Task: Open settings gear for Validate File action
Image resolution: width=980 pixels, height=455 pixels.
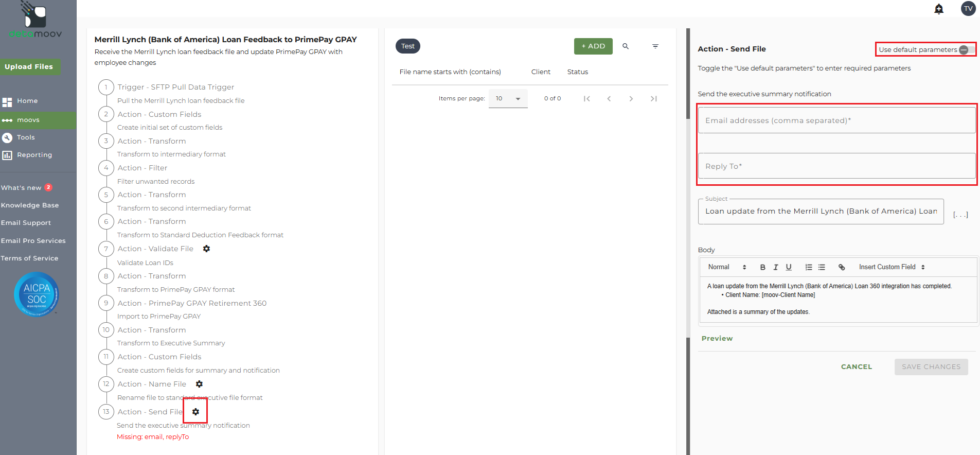Action: point(206,249)
